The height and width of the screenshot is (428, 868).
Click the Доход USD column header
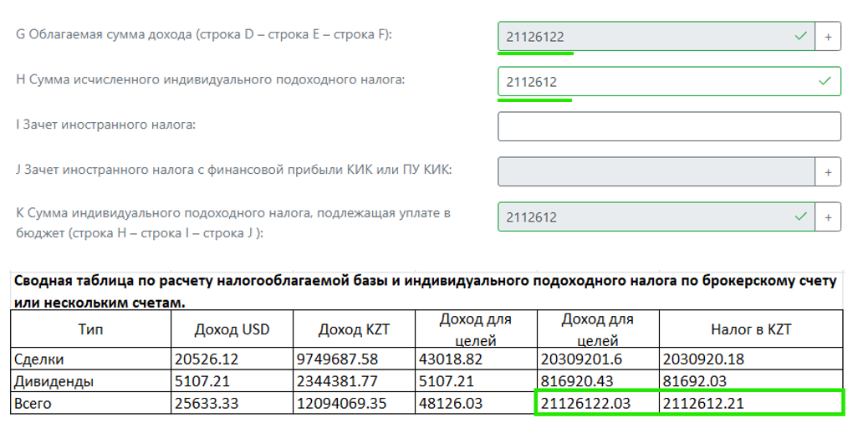232,329
